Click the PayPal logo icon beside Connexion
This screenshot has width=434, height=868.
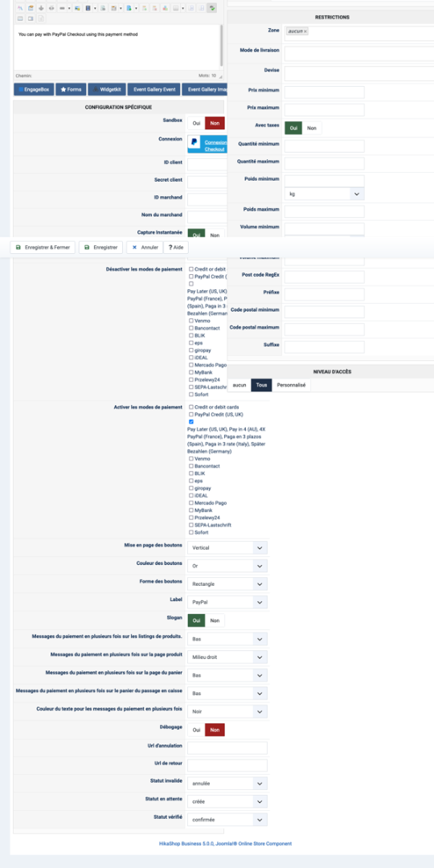point(194,141)
